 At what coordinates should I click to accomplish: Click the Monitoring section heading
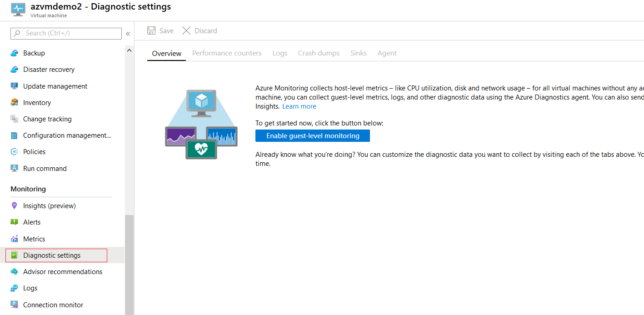pos(28,189)
